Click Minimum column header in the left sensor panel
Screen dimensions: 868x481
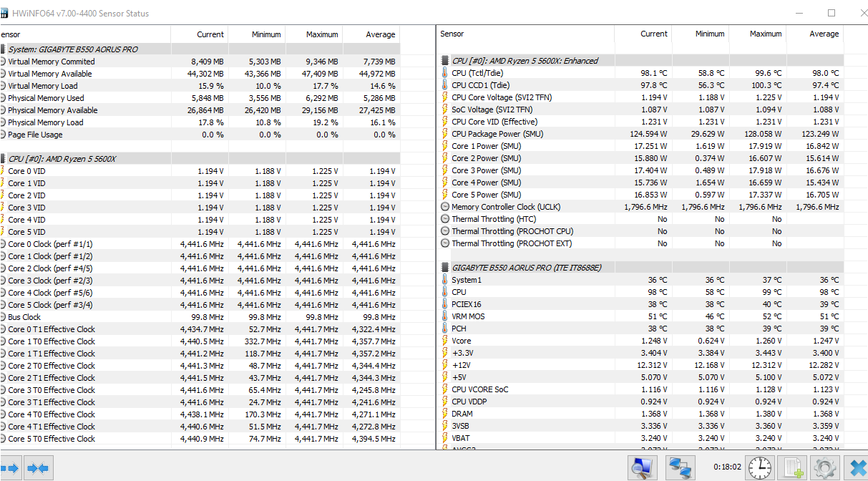[x=257, y=34]
